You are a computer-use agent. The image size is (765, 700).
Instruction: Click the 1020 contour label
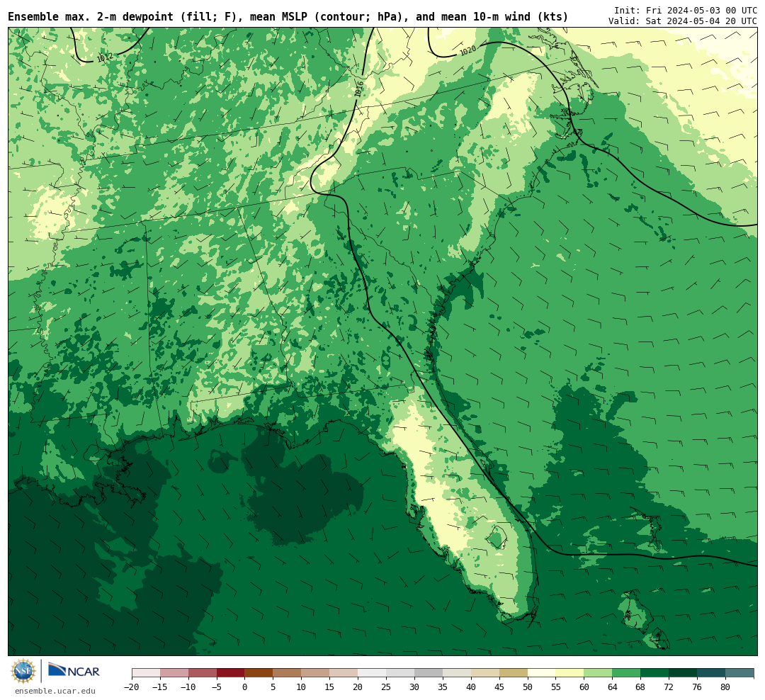(x=468, y=50)
